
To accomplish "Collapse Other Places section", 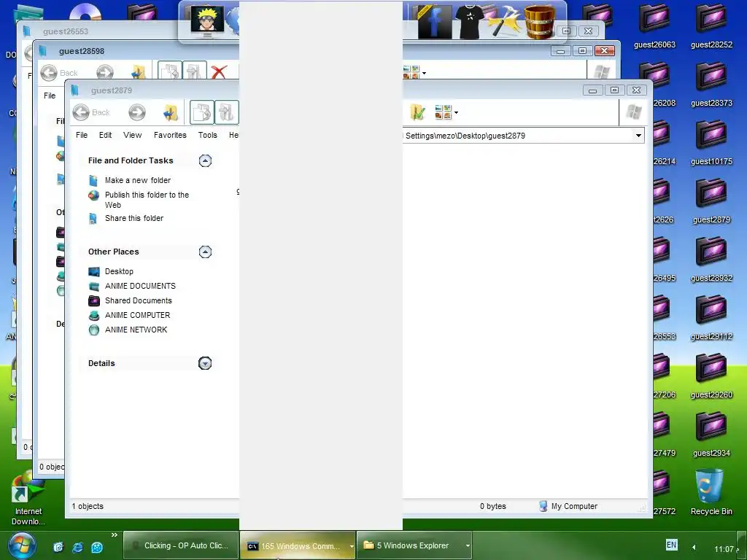I will point(205,252).
